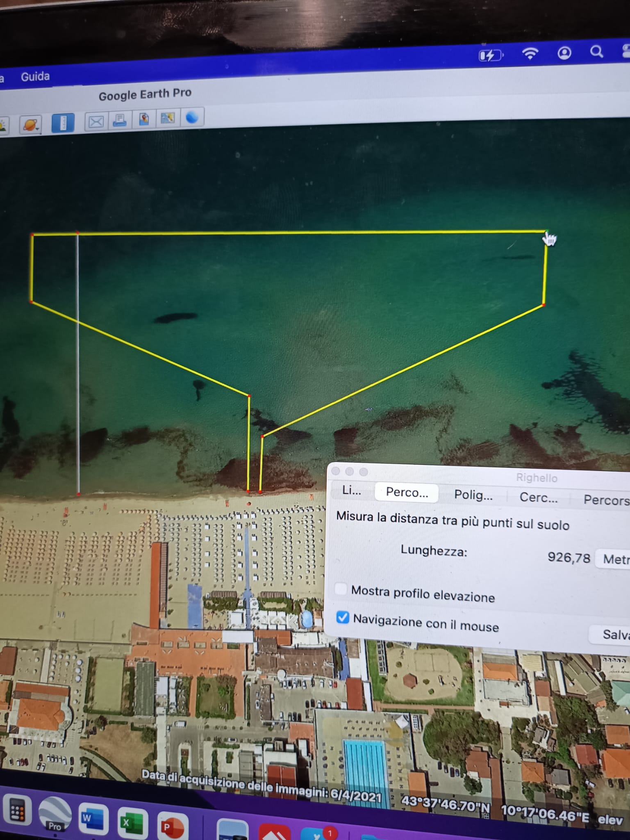630x840 pixels.
Task: Click the image acquisition date text
Action: [x=262, y=786]
